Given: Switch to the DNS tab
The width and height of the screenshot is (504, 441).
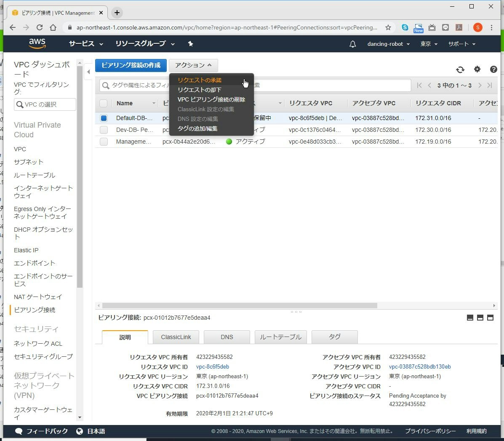Looking at the screenshot, I should (x=227, y=337).
